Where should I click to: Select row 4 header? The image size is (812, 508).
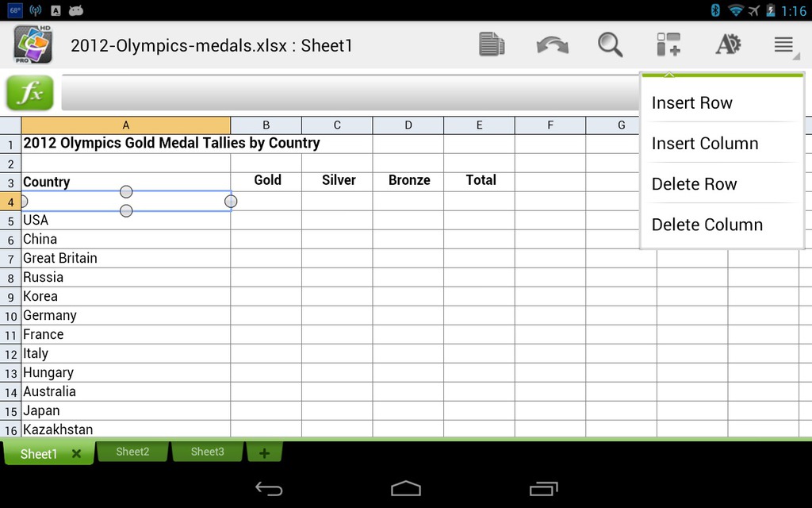click(10, 201)
